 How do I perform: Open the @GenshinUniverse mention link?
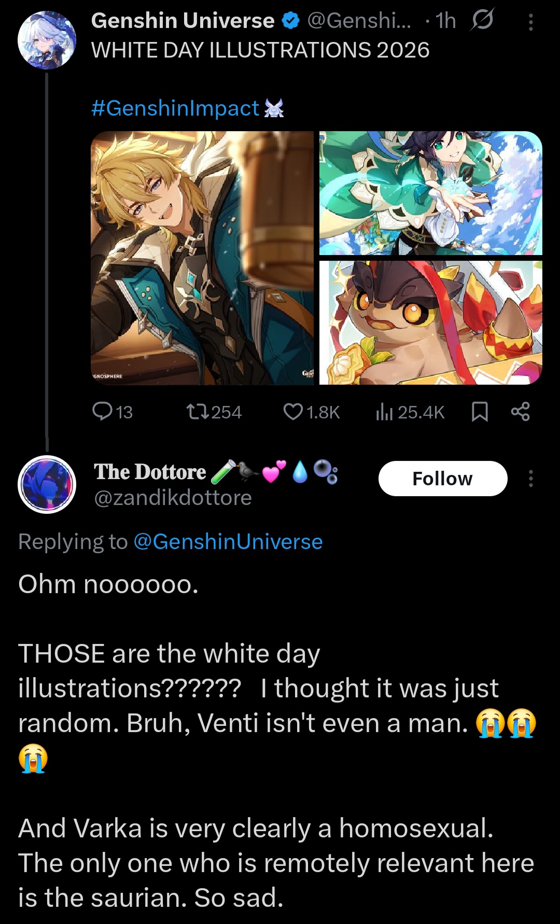click(x=228, y=542)
